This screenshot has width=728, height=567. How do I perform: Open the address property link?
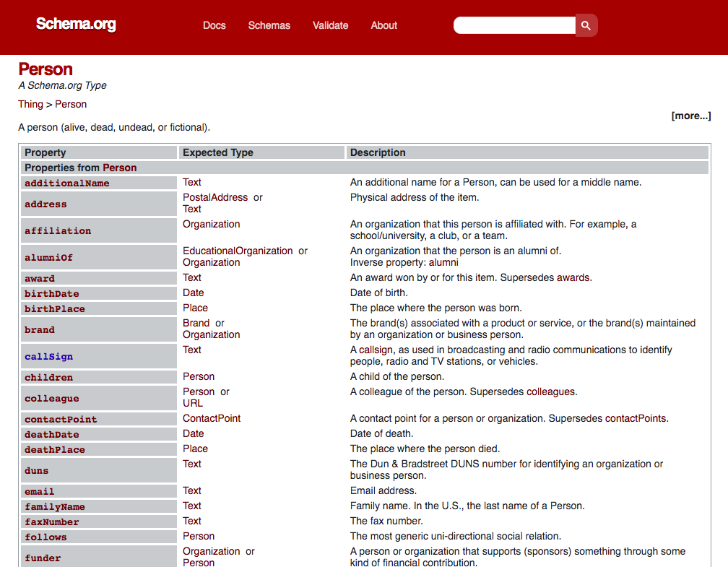(x=45, y=204)
